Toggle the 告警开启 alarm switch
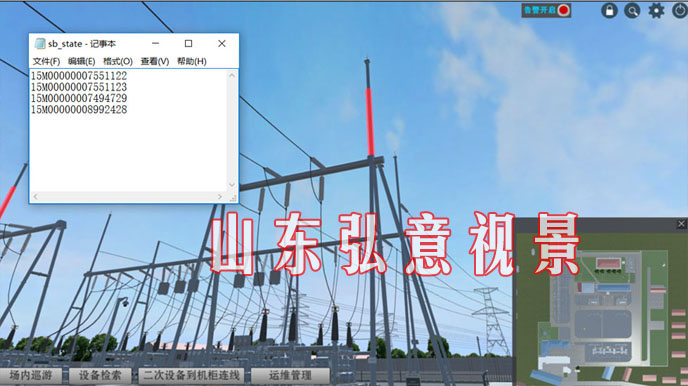This screenshot has height=386, width=688. pyautogui.click(x=546, y=10)
